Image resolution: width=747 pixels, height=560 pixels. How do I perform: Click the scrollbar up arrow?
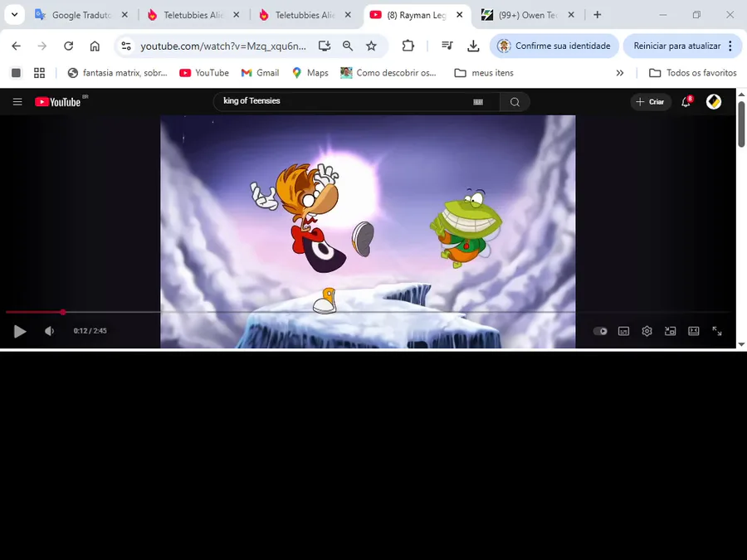pos(742,94)
